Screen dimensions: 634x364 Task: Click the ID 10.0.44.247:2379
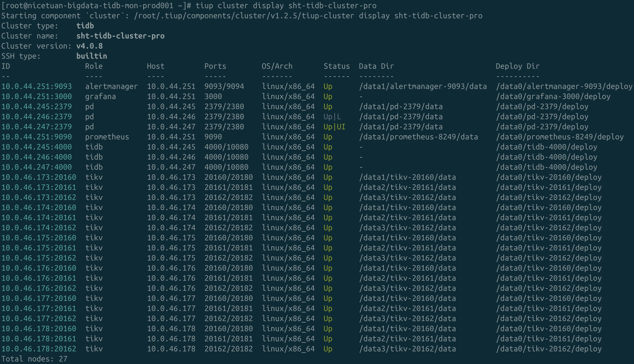[37, 127]
